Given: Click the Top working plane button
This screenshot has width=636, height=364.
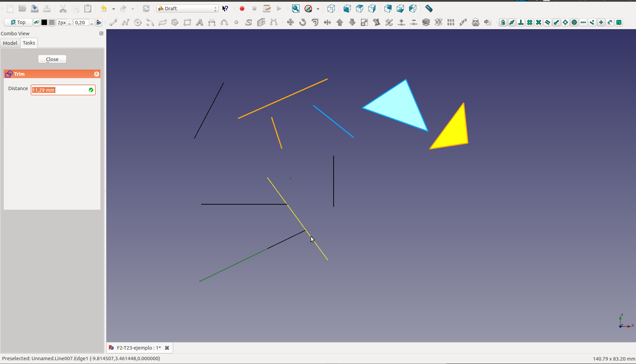Looking at the screenshot, I should coord(18,23).
